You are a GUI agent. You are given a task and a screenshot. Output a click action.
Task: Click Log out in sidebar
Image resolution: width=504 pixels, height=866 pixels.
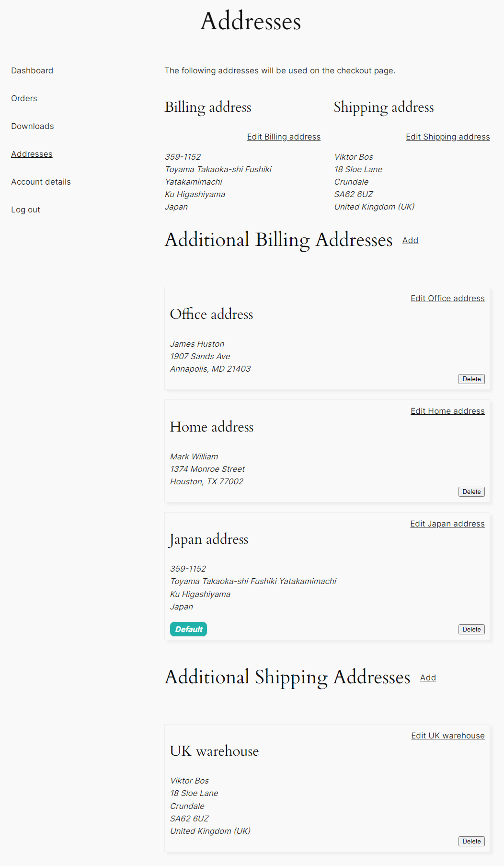pos(25,210)
